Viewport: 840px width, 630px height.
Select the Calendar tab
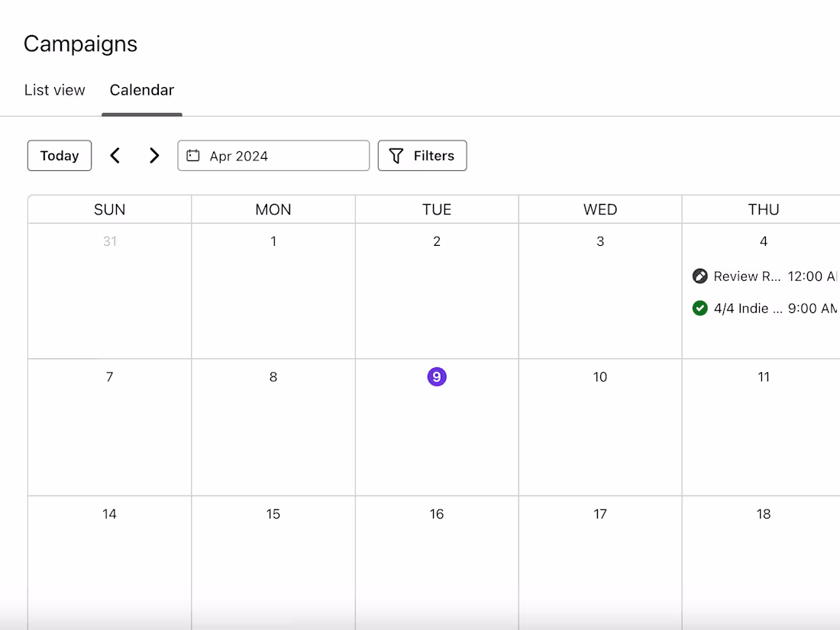tap(142, 90)
